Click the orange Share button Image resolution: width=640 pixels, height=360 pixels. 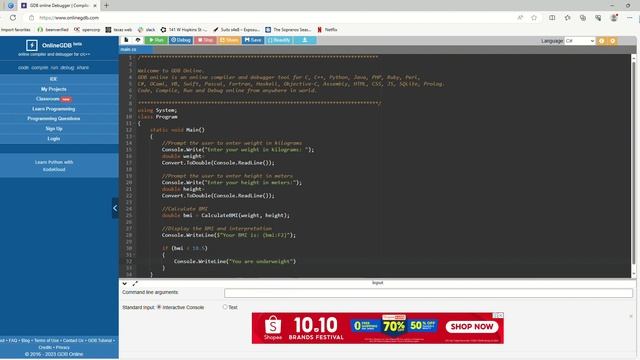(229, 40)
